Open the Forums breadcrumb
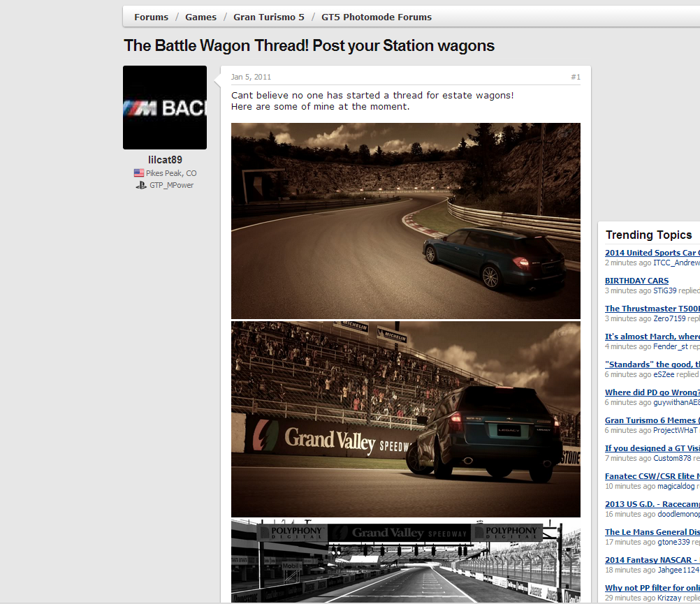Viewport: 700px width, 604px height. point(152,17)
